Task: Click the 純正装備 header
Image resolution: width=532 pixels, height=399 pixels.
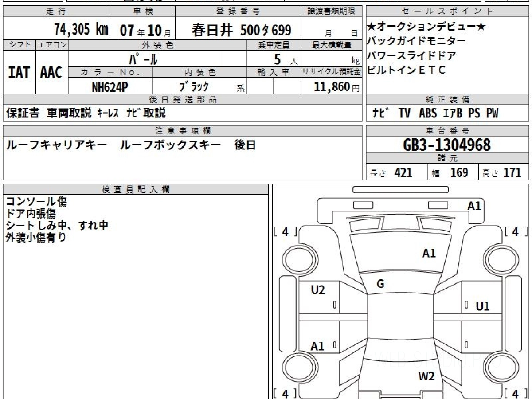Action: tap(447, 100)
